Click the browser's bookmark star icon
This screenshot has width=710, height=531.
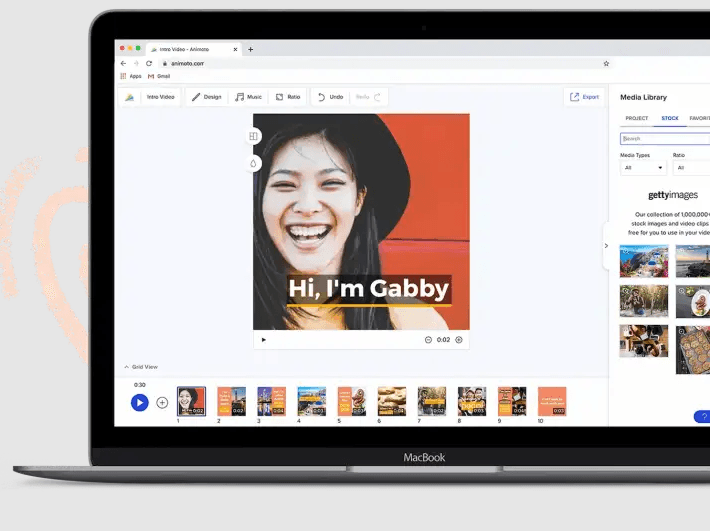click(605, 63)
